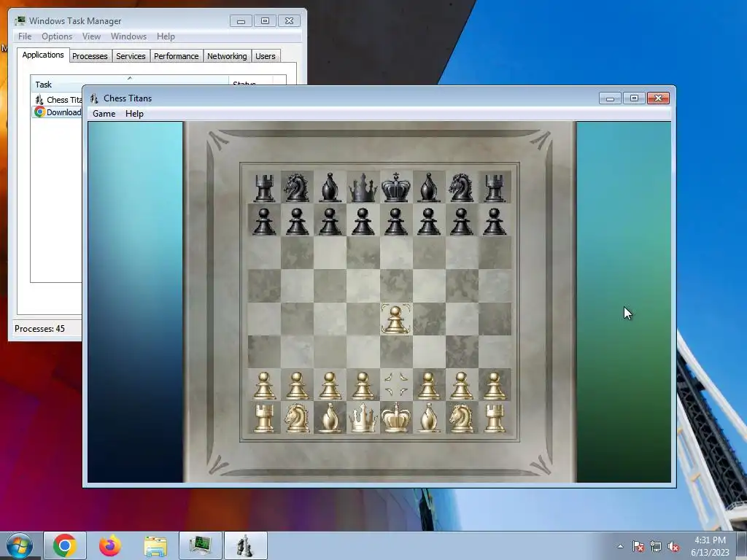This screenshot has height=560, width=747.
Task: Close the Windows Task Manager window
Action: click(x=289, y=21)
